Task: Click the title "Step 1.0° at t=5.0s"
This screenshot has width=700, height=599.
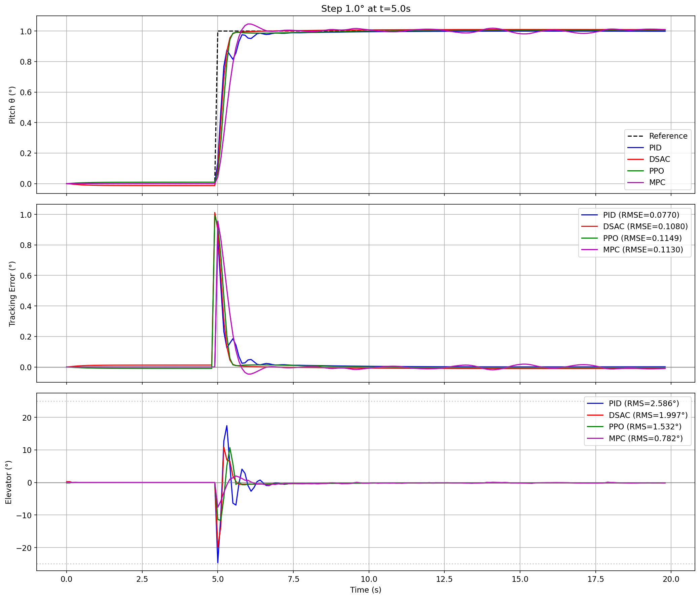Action: [x=366, y=9]
